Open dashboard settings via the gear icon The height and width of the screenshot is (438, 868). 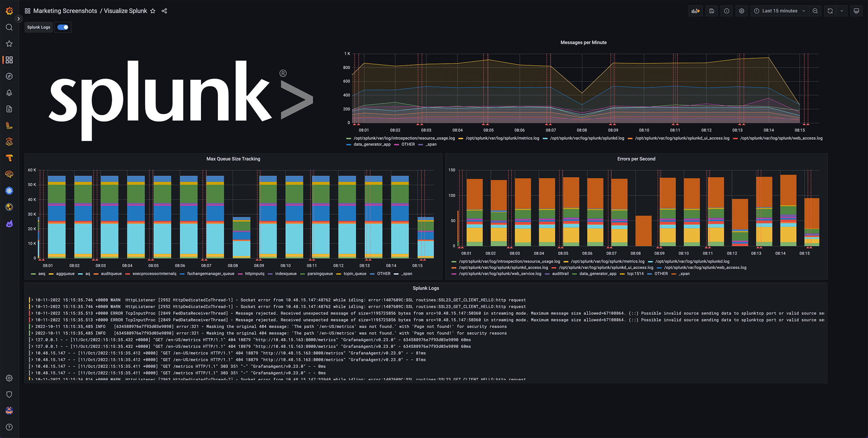pos(742,11)
